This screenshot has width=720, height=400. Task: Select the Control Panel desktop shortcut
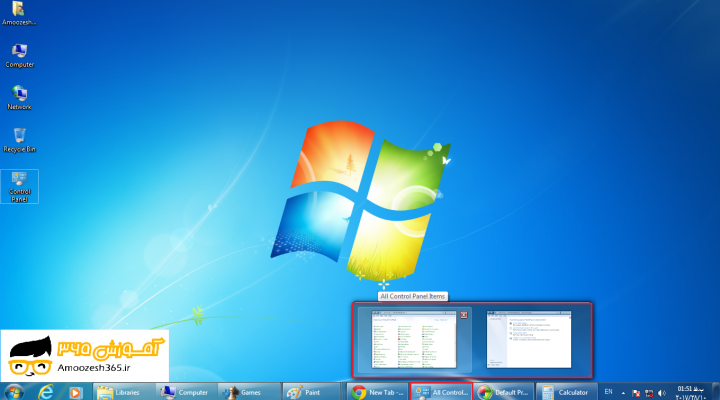19,186
